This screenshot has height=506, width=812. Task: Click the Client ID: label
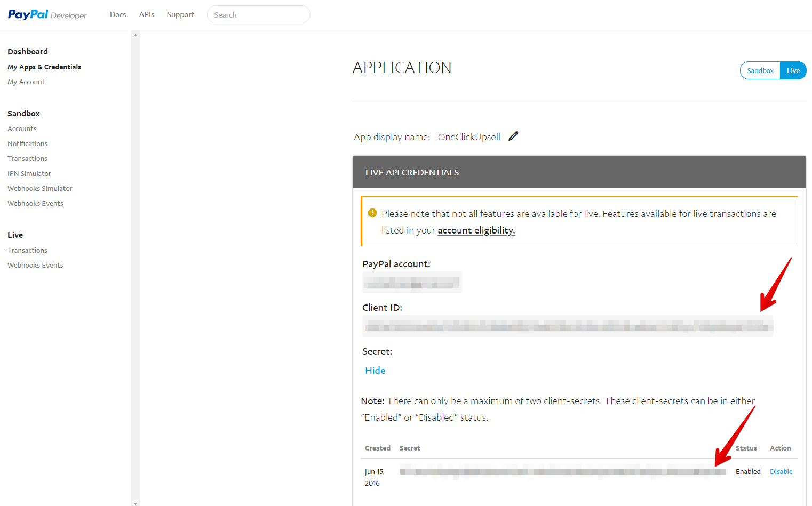[x=382, y=308]
